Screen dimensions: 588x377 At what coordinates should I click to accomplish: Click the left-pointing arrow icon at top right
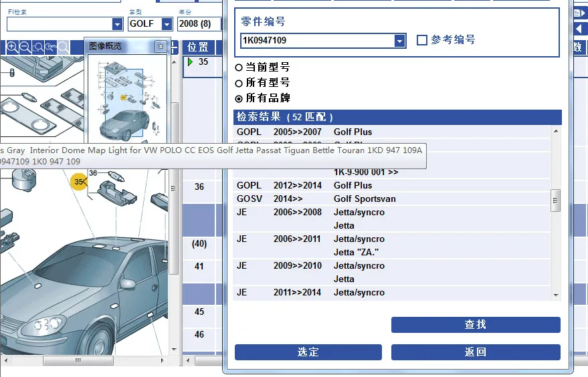pos(581,29)
